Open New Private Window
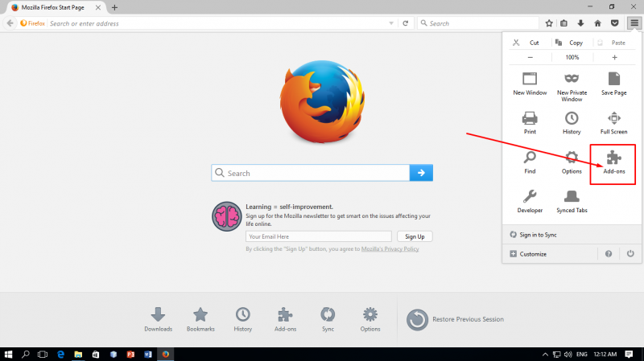This screenshot has height=361, width=644. tap(572, 88)
